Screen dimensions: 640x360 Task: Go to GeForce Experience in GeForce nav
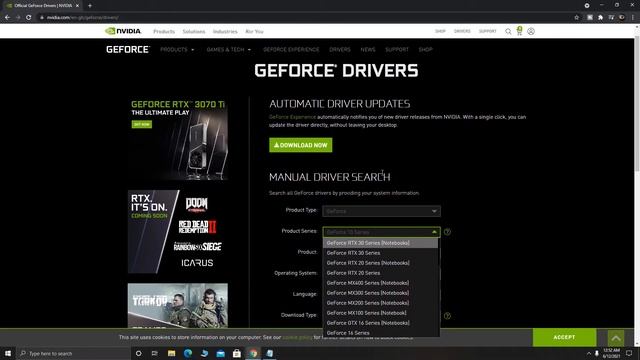tap(291, 49)
